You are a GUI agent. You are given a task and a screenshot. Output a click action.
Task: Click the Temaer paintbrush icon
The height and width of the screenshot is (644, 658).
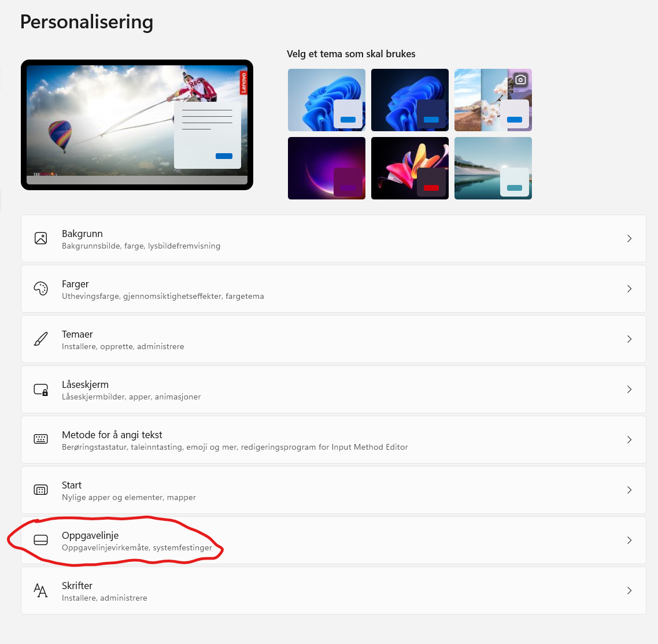(x=40, y=339)
